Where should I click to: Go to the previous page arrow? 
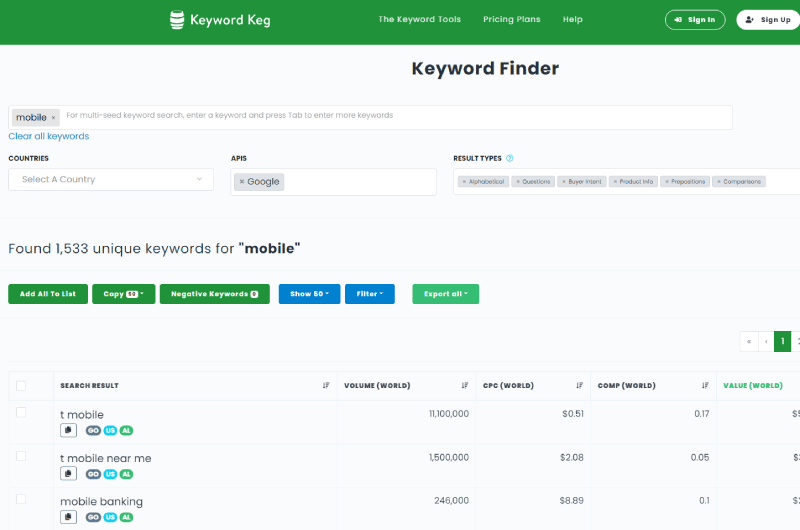(x=766, y=342)
